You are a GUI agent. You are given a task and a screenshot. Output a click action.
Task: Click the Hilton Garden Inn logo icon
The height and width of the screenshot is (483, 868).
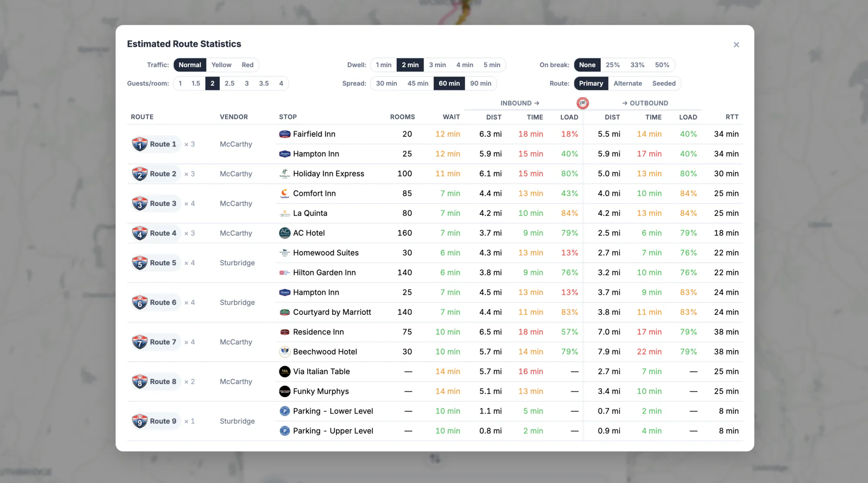[x=285, y=273]
